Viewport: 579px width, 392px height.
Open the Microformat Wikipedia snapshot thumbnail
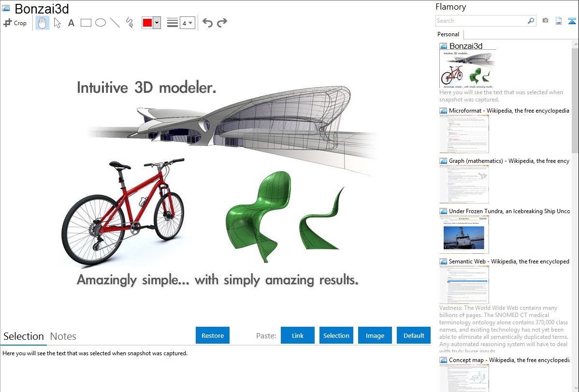click(464, 134)
